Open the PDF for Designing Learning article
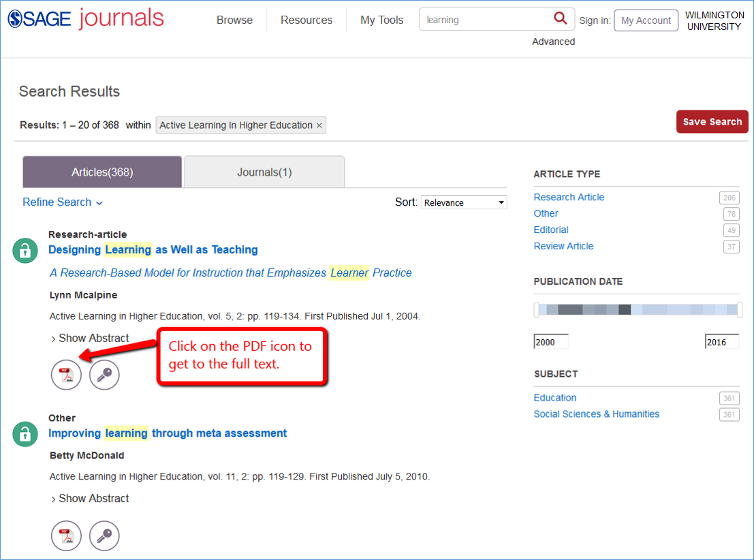This screenshot has height=560, width=754. [x=66, y=374]
